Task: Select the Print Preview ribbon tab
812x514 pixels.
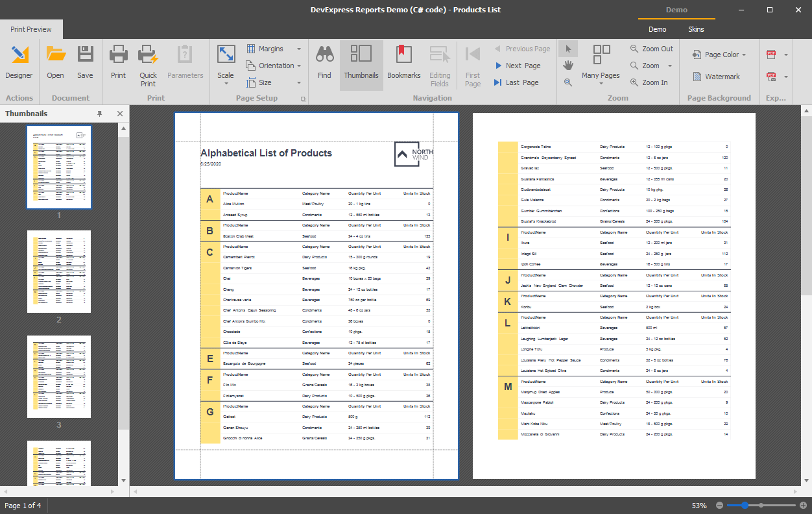Action: (30, 29)
